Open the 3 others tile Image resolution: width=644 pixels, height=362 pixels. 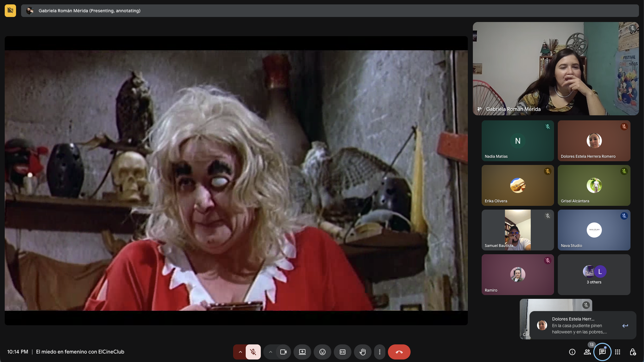[594, 275]
